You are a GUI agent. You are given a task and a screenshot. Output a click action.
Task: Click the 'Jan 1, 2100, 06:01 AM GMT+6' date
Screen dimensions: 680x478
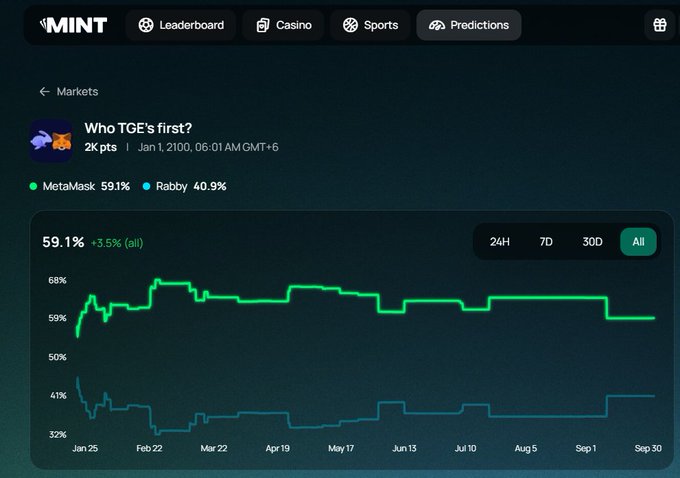click(208, 147)
